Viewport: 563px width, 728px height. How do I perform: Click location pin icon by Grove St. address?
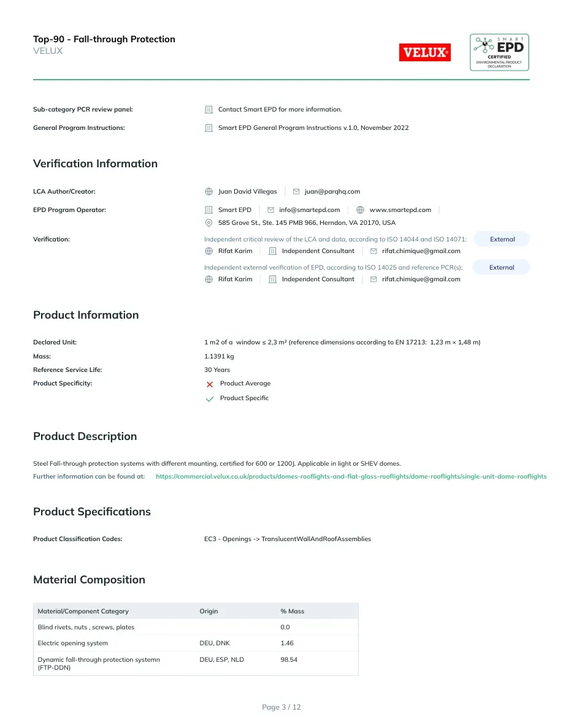(209, 223)
